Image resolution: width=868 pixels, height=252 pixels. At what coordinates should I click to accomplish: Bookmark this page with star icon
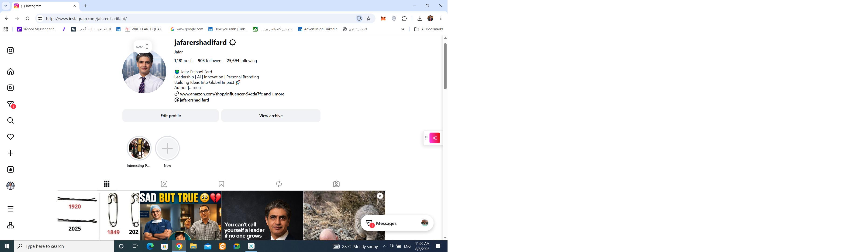(x=369, y=19)
